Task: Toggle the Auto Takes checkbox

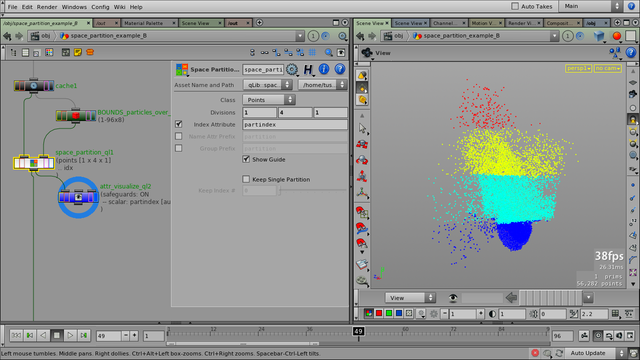Action: pos(515,6)
